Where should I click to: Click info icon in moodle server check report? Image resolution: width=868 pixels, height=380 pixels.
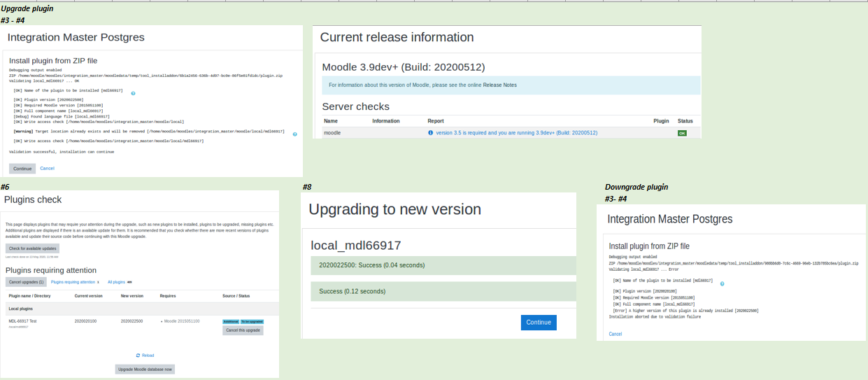click(430, 132)
